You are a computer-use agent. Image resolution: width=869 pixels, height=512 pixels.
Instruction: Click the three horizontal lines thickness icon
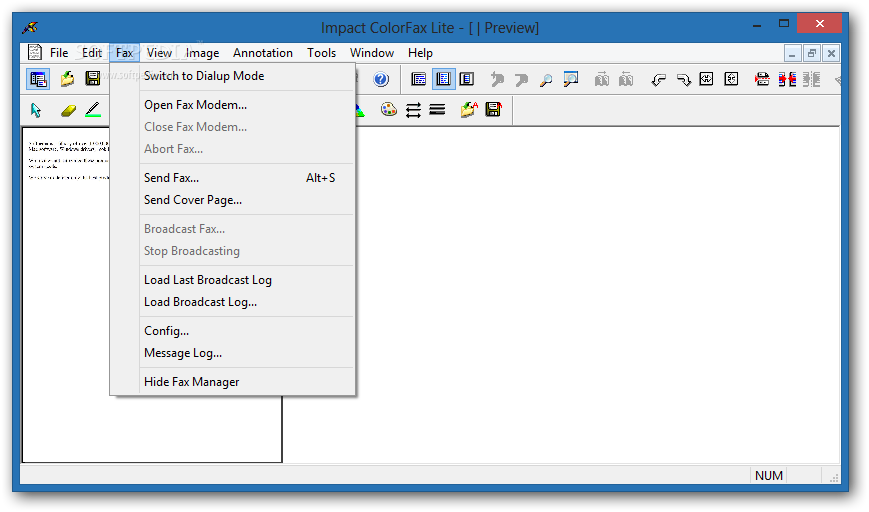[437, 110]
